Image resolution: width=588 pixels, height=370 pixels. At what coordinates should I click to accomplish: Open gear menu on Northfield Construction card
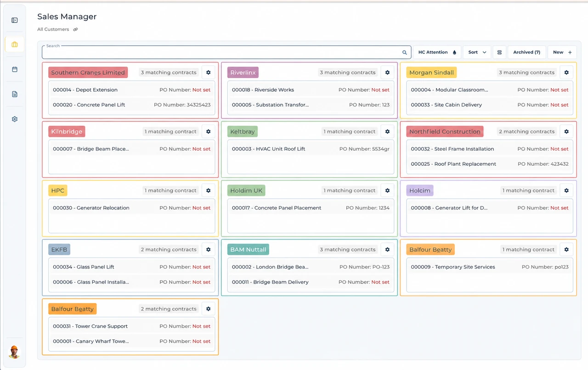tap(566, 132)
